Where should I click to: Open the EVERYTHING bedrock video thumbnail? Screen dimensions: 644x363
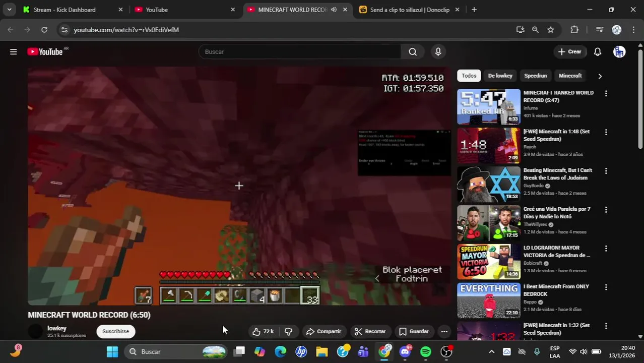click(489, 300)
